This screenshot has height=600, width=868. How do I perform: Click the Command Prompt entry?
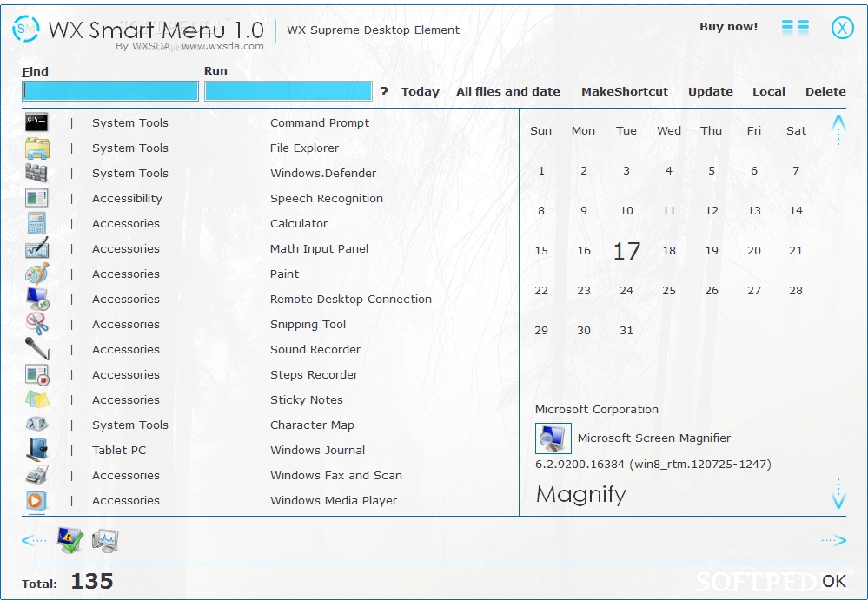[x=320, y=123]
